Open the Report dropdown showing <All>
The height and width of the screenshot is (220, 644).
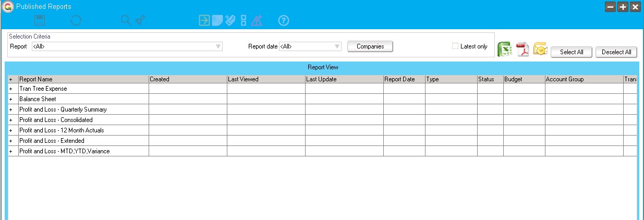point(127,46)
